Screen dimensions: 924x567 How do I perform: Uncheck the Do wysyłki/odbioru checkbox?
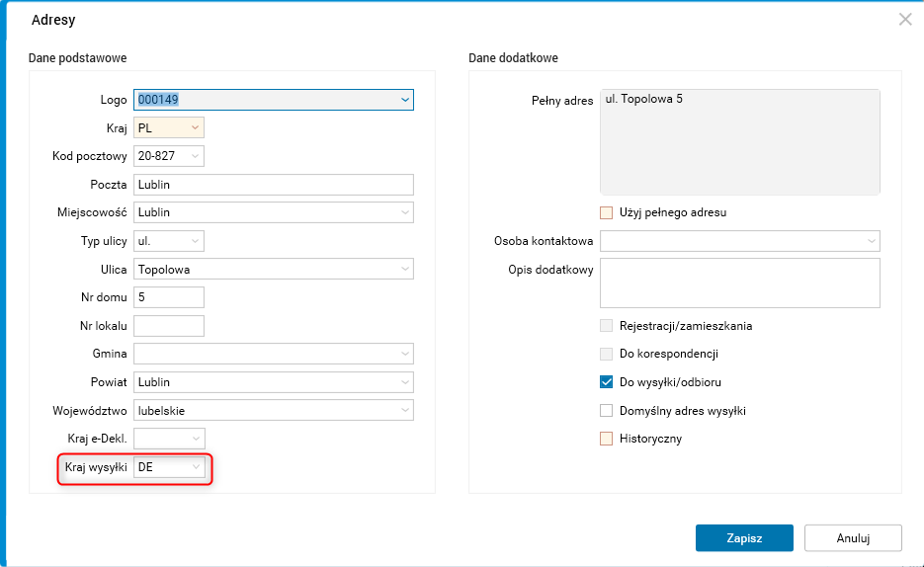pyautogui.click(x=607, y=381)
